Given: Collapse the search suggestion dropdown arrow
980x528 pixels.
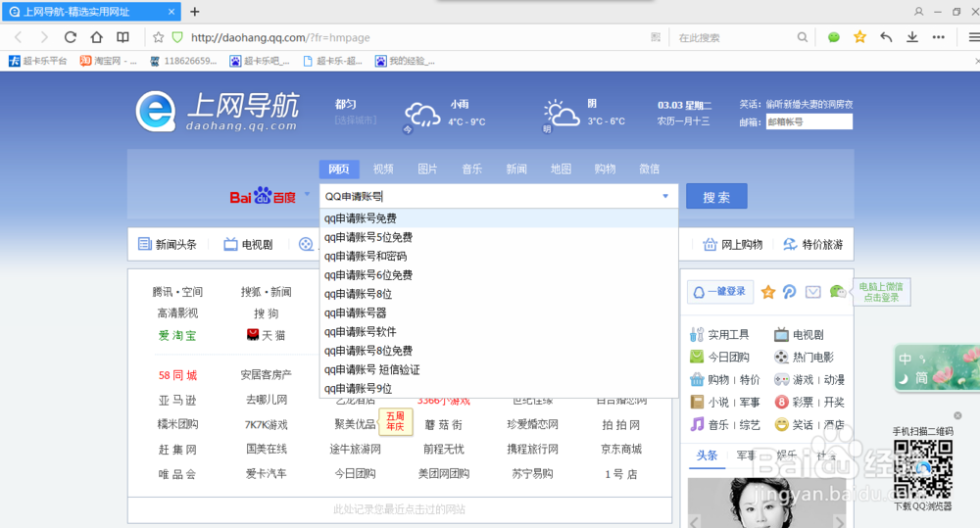Looking at the screenshot, I should click(x=665, y=196).
